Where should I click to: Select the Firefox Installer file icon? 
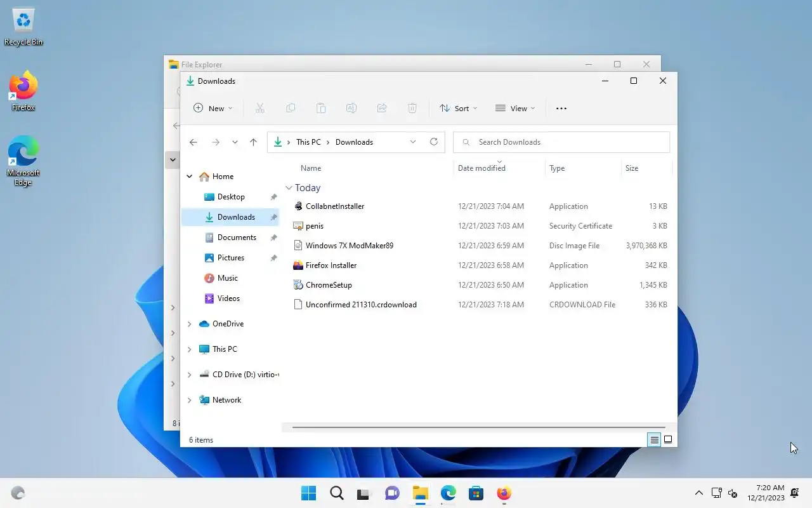tap(298, 265)
